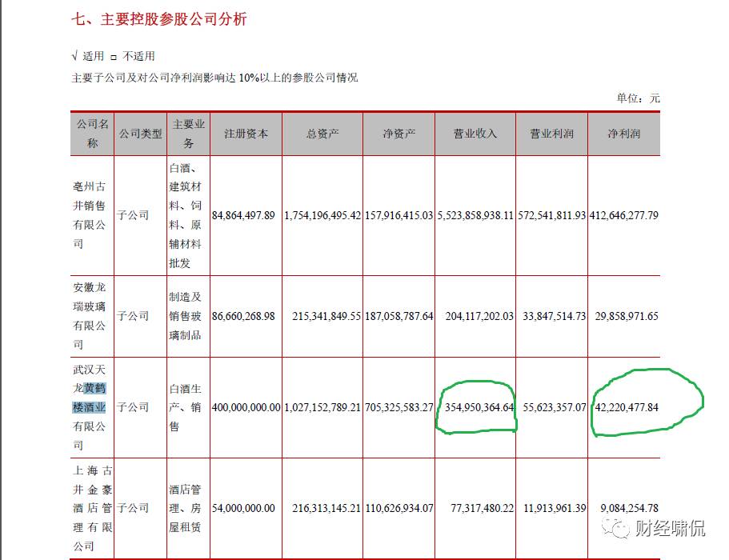Click 子公司 in the 武汉天龙黄鹤楼 row
Viewport: 729px width, 560px height.
tap(133, 407)
